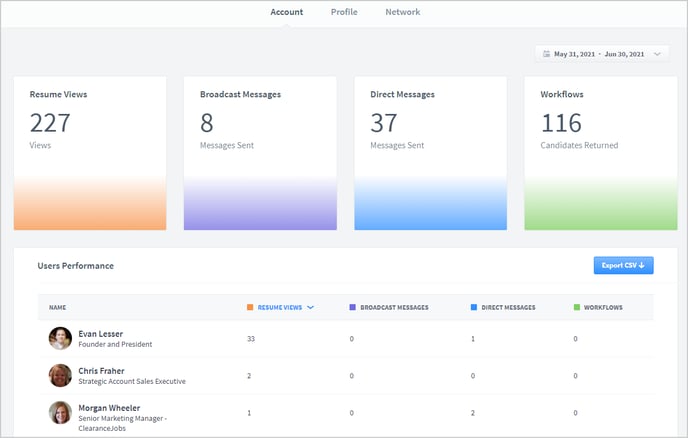
Task: Switch to the Account tab
Action: (x=287, y=12)
